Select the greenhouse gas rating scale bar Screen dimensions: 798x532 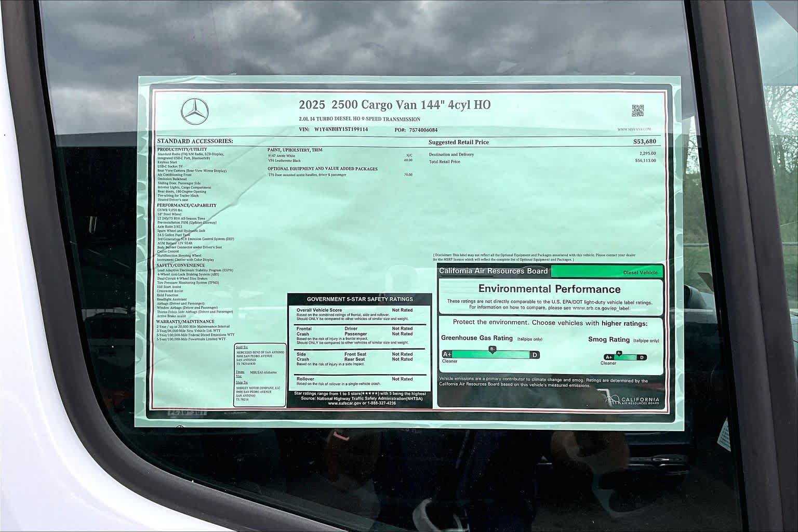(490, 354)
